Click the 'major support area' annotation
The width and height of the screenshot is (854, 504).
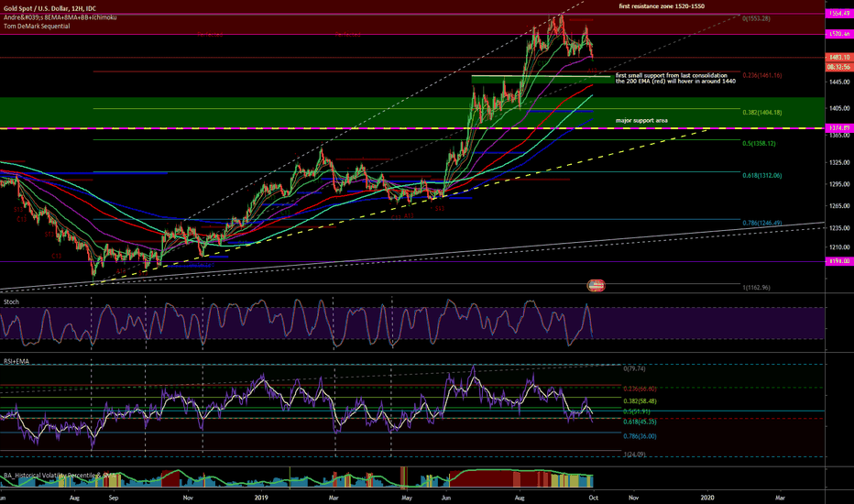pyautogui.click(x=641, y=120)
